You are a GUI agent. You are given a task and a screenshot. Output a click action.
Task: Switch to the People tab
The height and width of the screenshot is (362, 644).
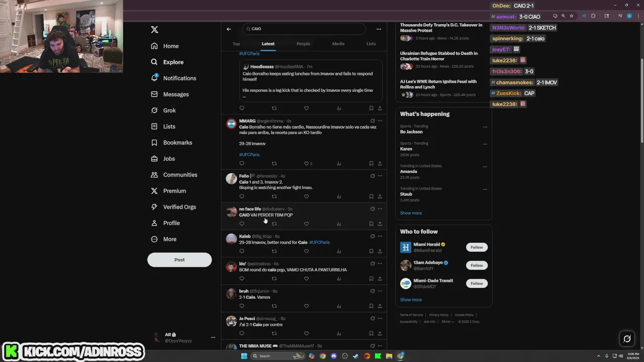tap(303, 44)
